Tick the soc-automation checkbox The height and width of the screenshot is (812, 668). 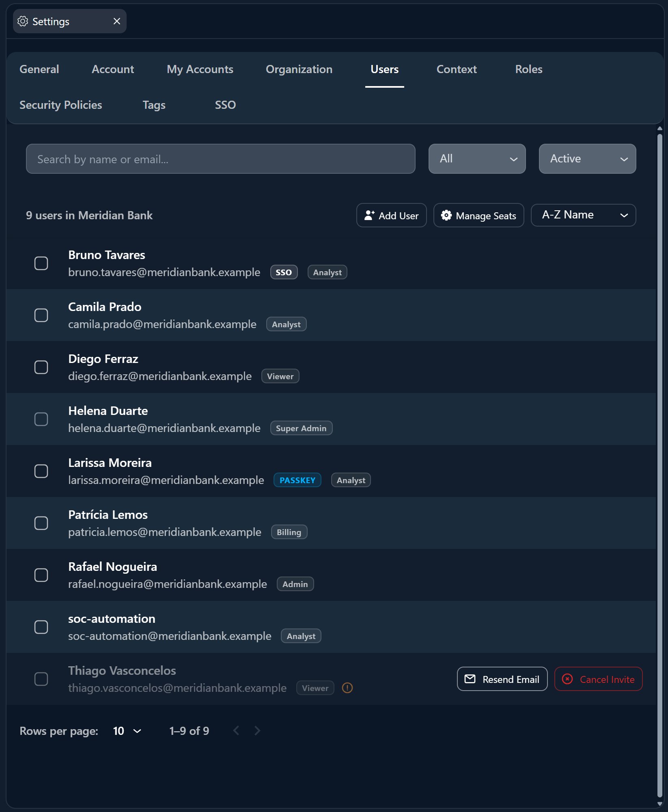coord(41,627)
